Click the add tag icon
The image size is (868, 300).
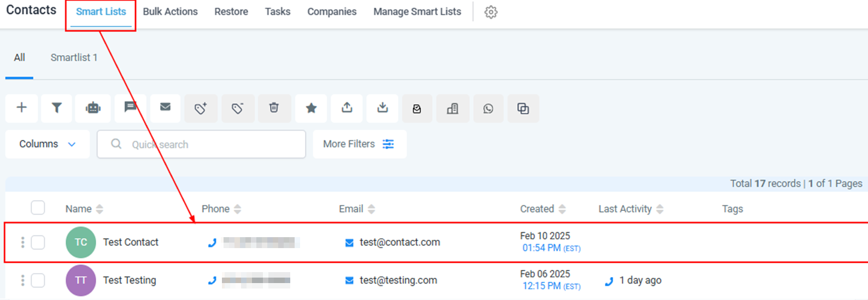[x=201, y=108]
